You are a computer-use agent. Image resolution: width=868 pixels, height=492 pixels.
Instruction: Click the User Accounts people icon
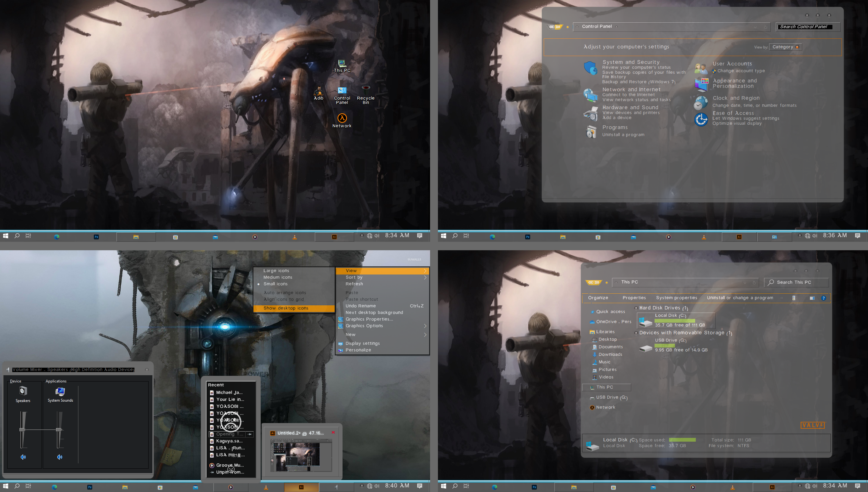[x=701, y=68]
